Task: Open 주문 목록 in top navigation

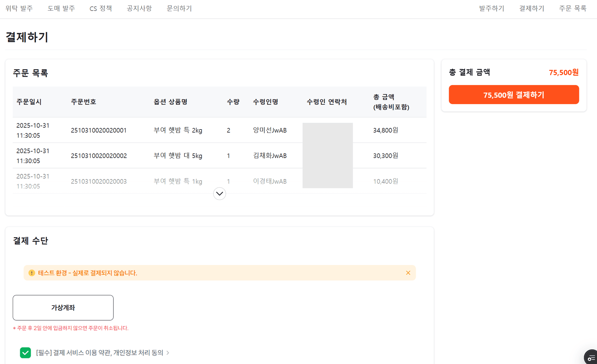Action: [x=572, y=8]
